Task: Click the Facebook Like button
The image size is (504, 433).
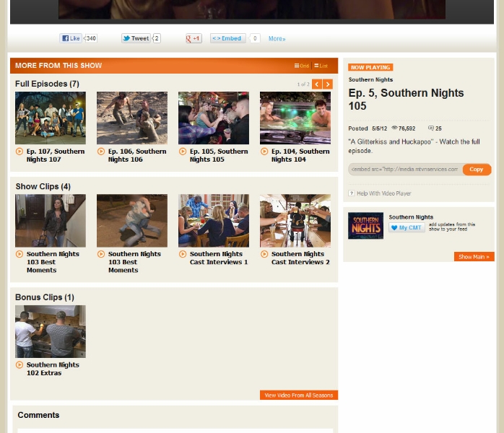Action: click(71, 38)
